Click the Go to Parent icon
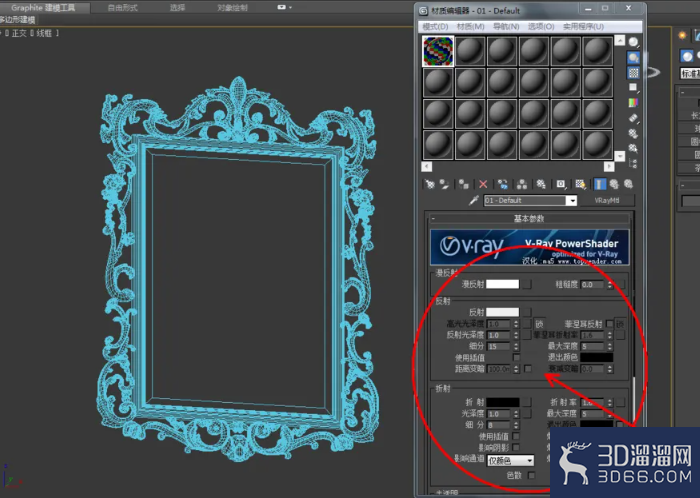Image resolution: width=700 pixels, height=498 pixels. click(614, 184)
